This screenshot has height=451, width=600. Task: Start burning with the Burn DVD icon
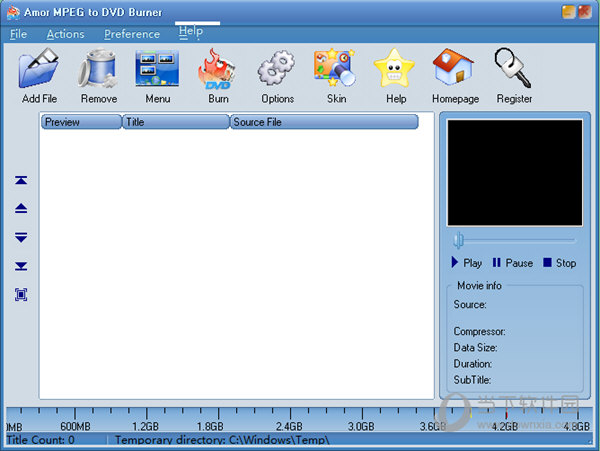coord(217,69)
